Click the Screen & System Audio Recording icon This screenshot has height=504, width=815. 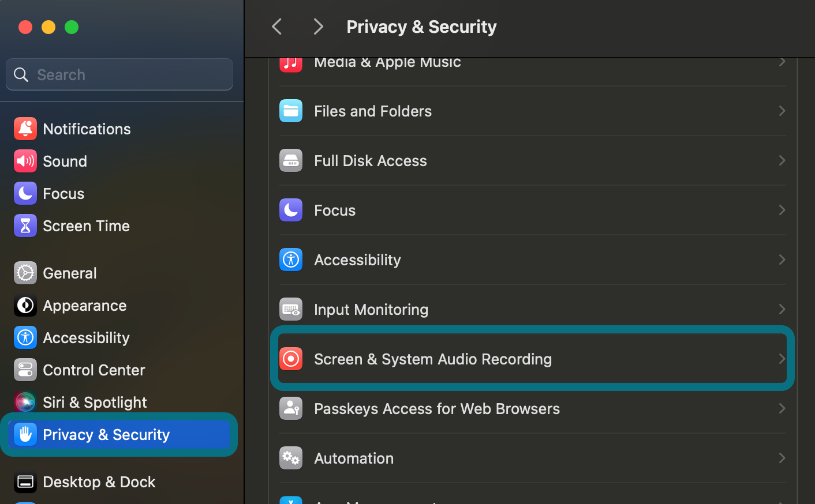[291, 359]
